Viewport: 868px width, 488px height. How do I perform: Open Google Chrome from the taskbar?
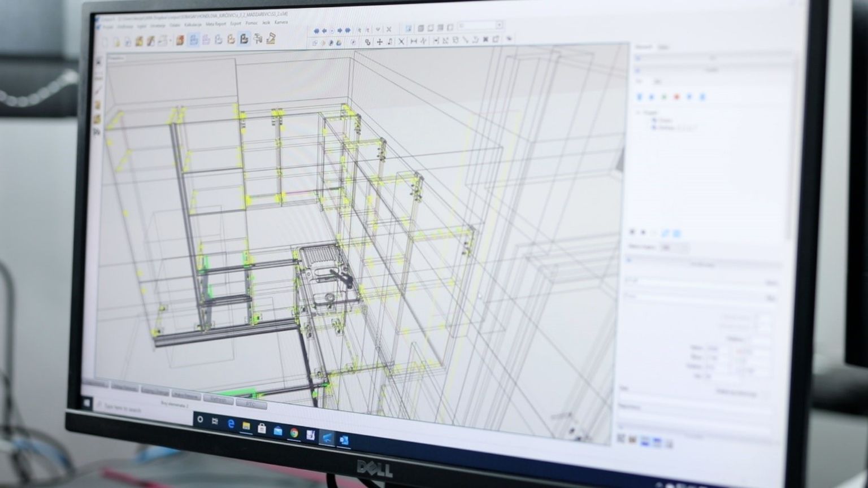coord(294,433)
